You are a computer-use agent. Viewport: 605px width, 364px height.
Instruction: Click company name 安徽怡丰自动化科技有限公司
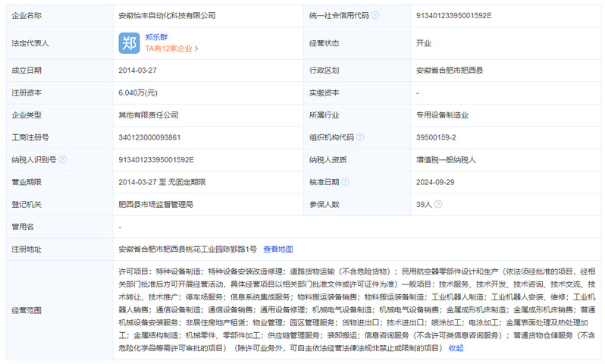[x=168, y=14]
